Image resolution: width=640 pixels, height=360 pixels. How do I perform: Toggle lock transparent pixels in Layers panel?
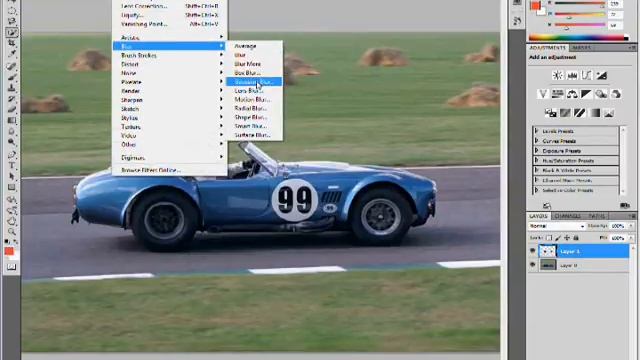point(549,238)
